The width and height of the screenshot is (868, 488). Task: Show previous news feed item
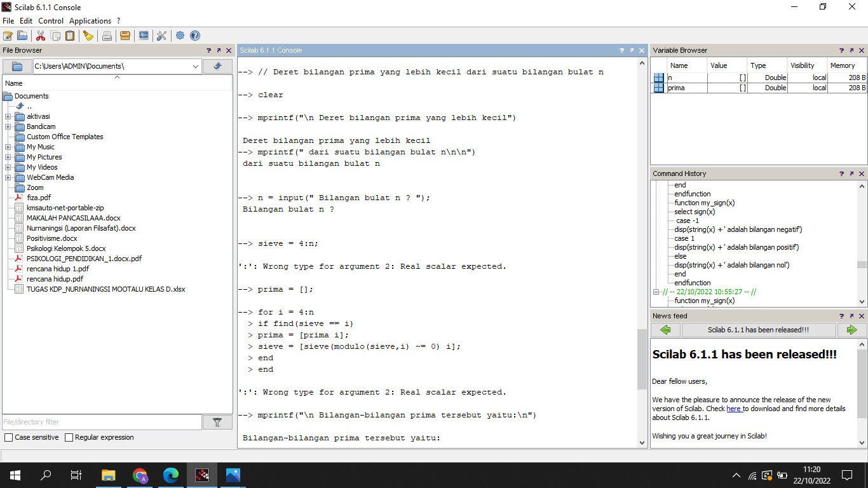(665, 330)
